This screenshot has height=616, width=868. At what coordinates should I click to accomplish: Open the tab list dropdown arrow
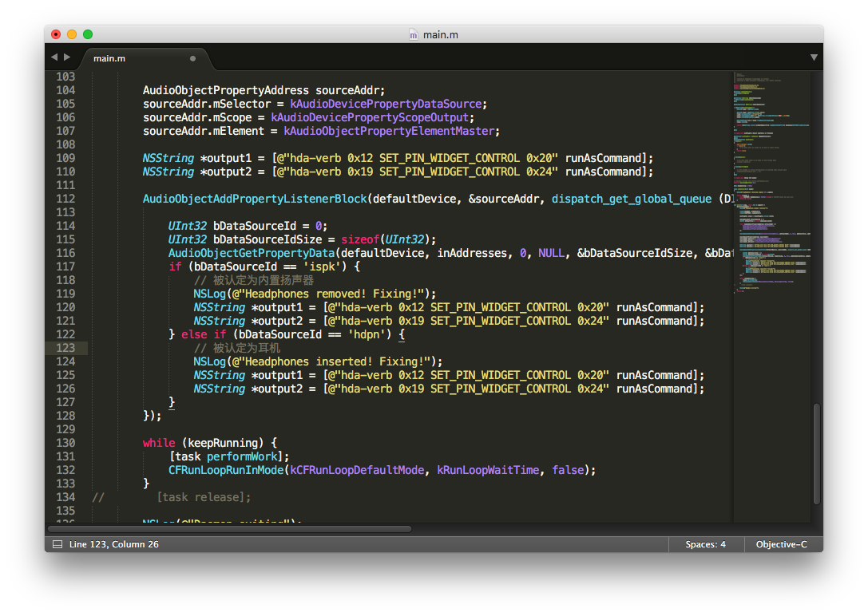point(814,57)
